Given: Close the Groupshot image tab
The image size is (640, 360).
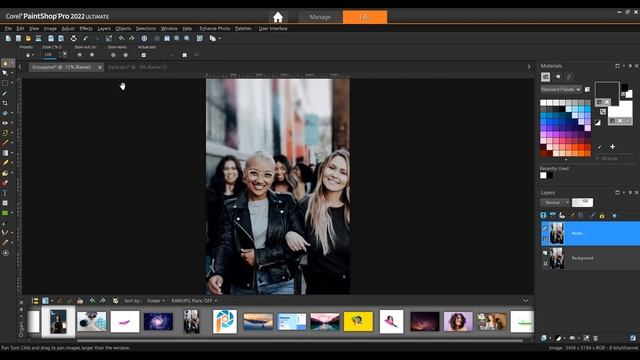Looking at the screenshot, I should [x=100, y=67].
